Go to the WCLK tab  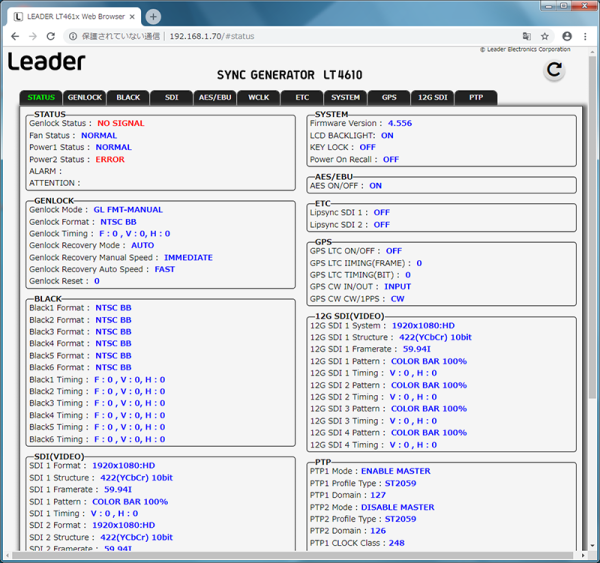click(x=259, y=98)
